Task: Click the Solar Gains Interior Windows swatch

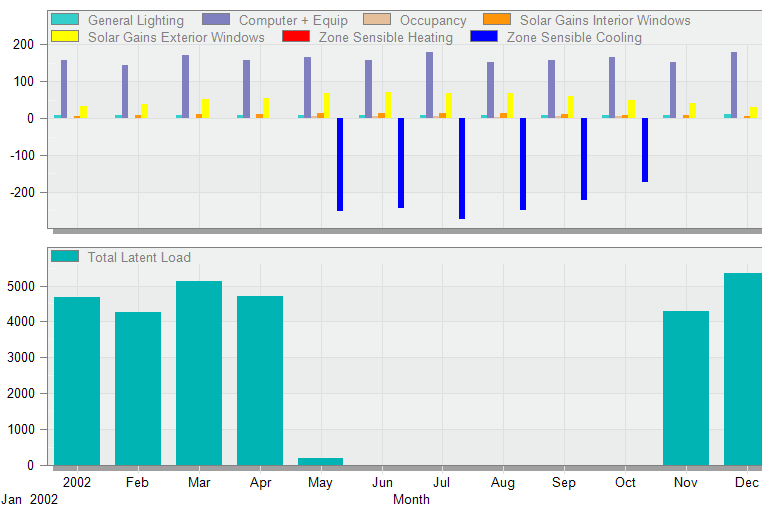Action: pyautogui.click(x=497, y=19)
